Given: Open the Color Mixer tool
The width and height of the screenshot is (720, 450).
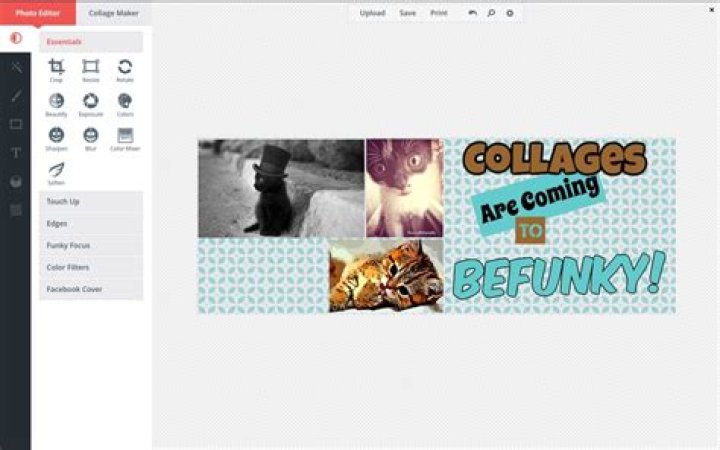Looking at the screenshot, I should [x=125, y=139].
